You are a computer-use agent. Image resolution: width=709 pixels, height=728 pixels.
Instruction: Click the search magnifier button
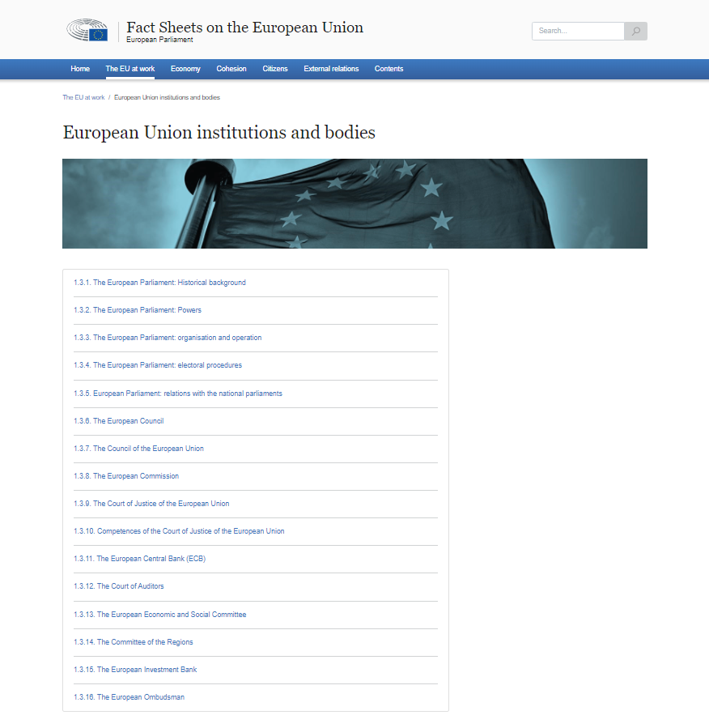click(x=635, y=31)
